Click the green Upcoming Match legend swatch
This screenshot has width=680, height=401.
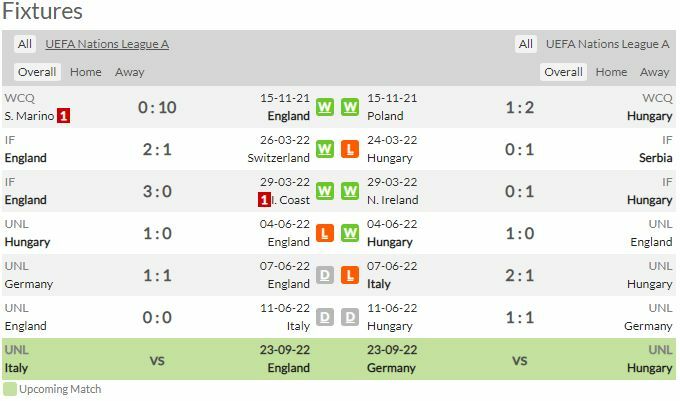pos(10,389)
